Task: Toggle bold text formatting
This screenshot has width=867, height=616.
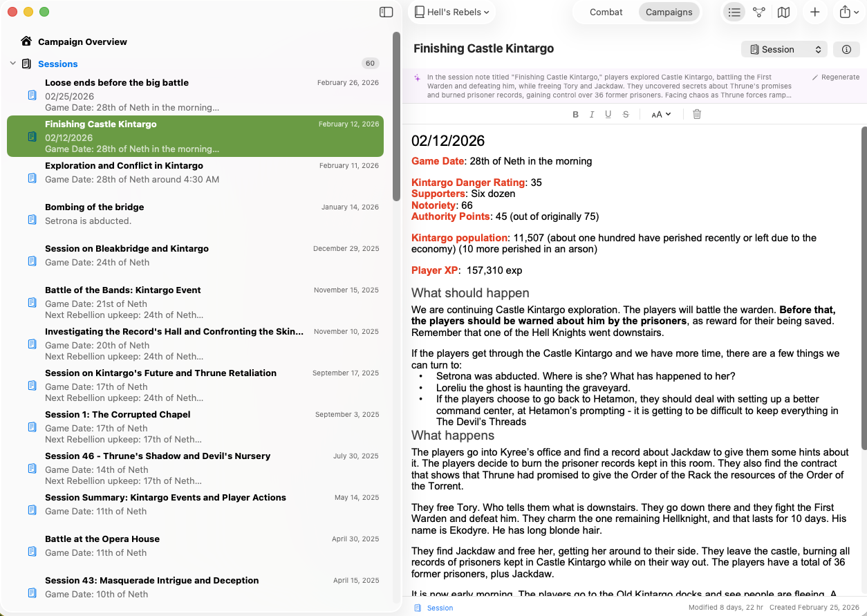Action: [x=575, y=114]
